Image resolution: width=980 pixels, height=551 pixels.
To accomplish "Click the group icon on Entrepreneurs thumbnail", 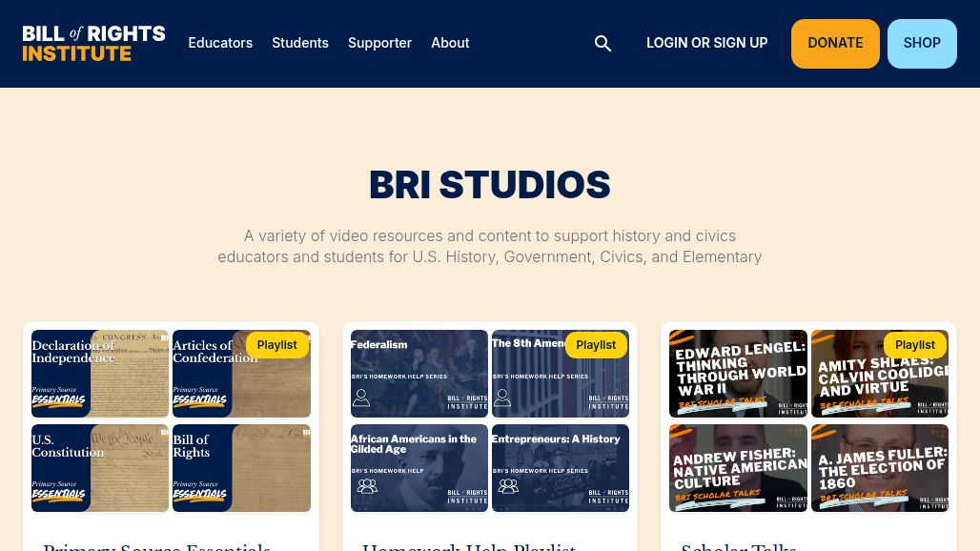I will 508,486.
